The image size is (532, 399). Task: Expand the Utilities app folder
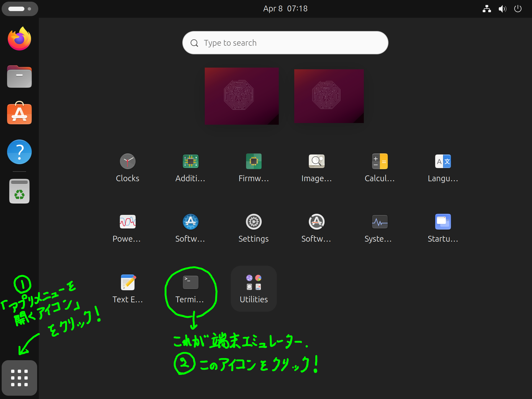pyautogui.click(x=254, y=288)
